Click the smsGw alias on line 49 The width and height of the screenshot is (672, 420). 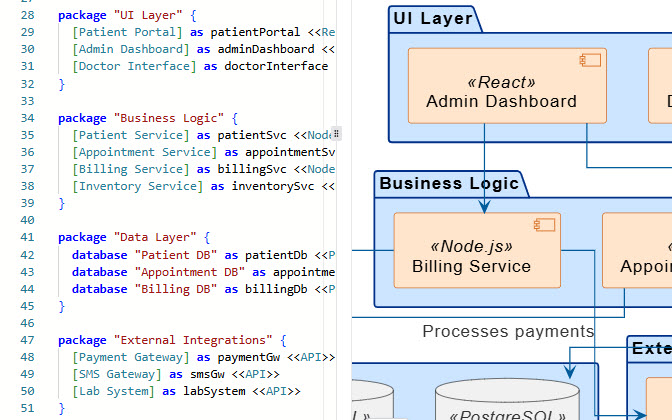tap(207, 375)
